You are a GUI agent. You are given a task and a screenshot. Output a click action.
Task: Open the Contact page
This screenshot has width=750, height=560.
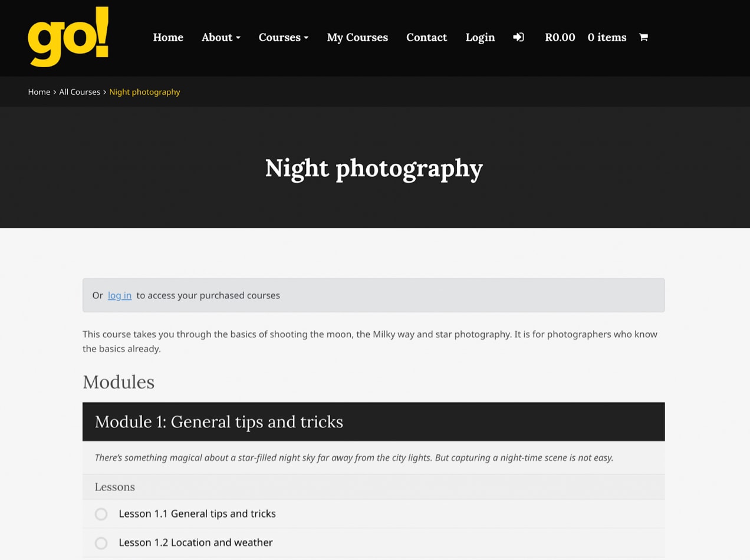pos(427,37)
